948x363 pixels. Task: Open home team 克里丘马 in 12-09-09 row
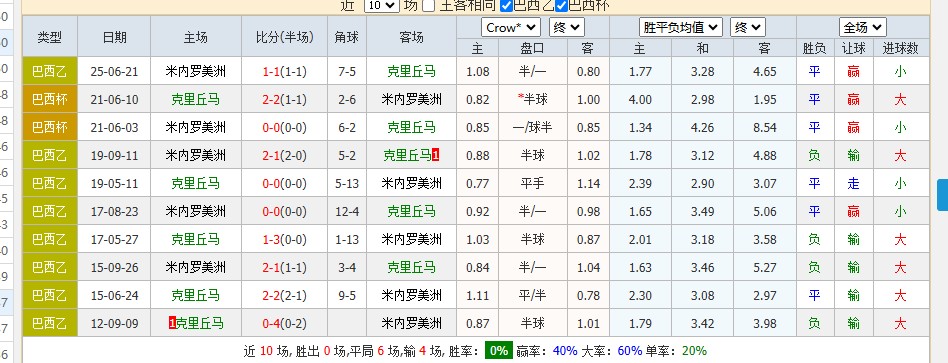200,323
